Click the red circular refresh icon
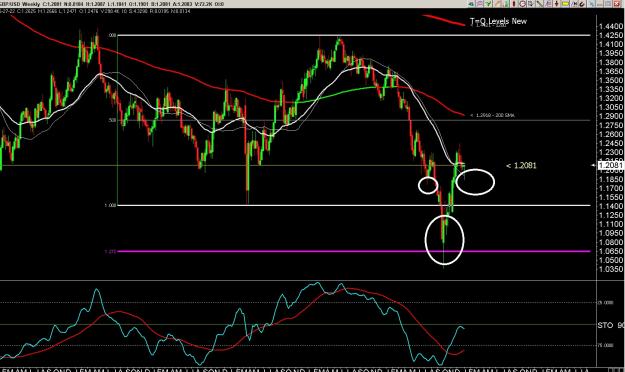The image size is (625, 372). pos(522,4)
